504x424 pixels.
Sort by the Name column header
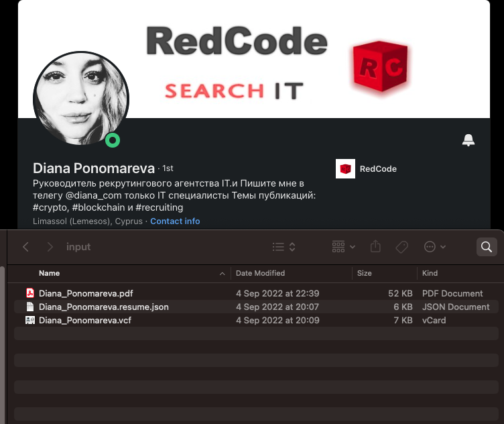pos(49,273)
